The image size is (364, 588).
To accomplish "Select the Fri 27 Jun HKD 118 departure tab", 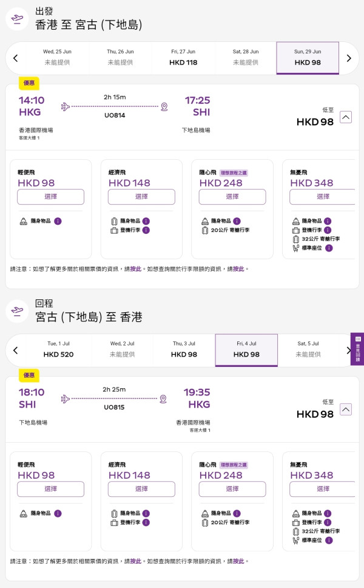I will point(183,58).
